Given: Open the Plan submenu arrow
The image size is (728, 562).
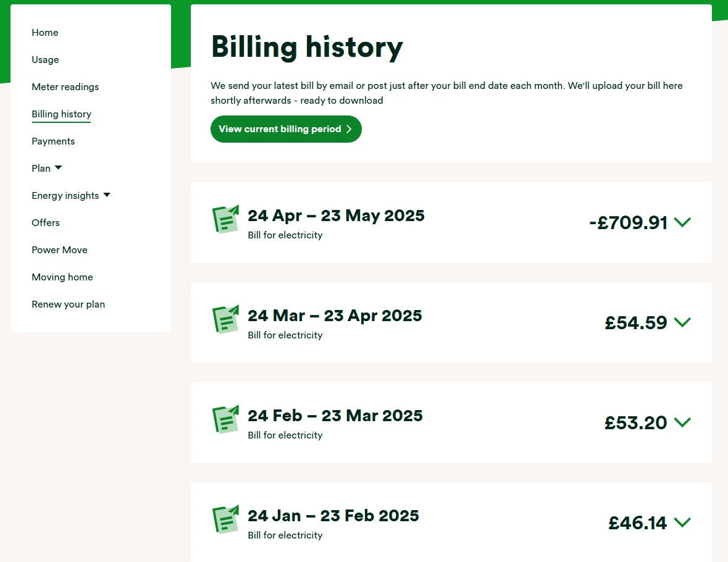Looking at the screenshot, I should coord(58,168).
